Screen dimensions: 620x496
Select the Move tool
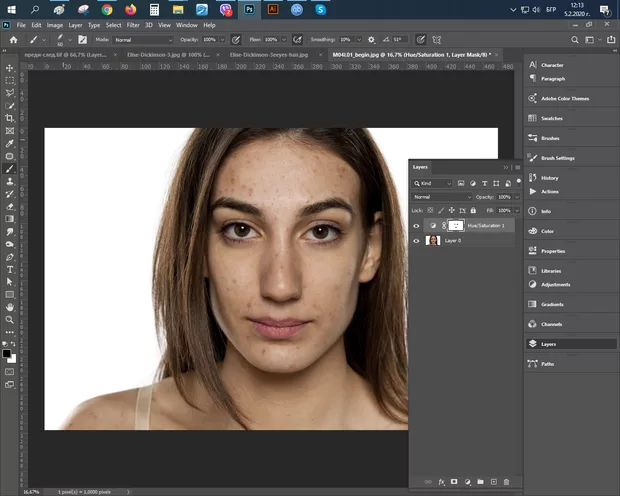[9, 68]
